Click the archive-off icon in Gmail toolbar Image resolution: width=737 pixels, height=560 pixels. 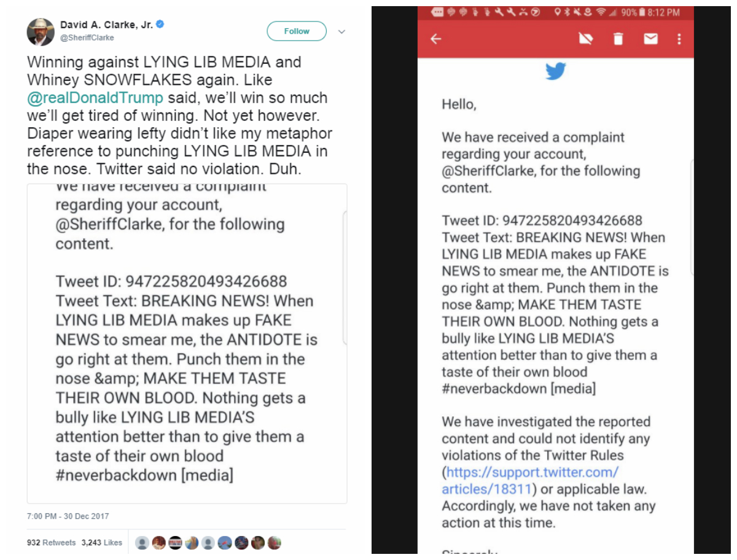pos(587,39)
